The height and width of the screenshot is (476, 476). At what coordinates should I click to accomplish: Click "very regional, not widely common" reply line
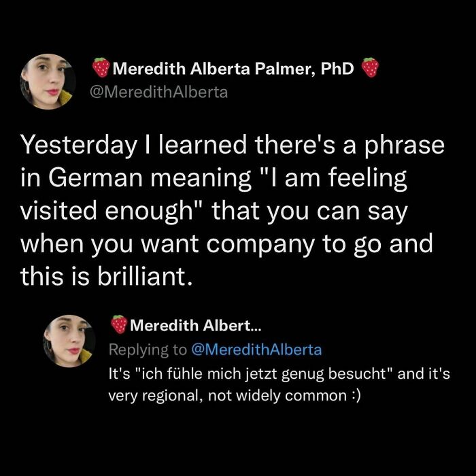224,396
